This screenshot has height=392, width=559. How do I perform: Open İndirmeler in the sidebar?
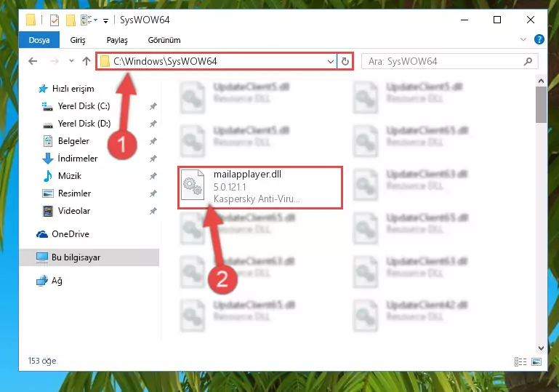pyautogui.click(x=77, y=159)
